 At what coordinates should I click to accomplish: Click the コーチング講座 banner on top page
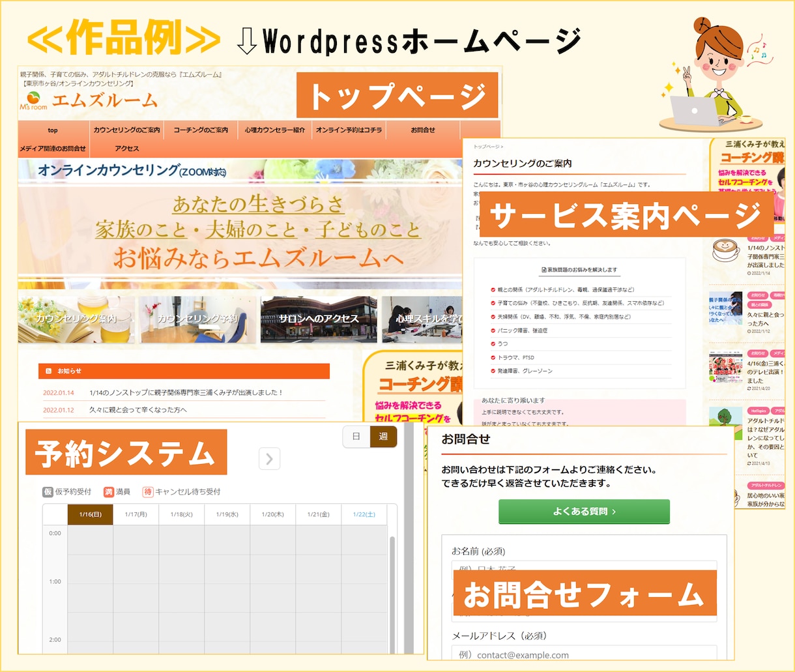click(x=412, y=387)
